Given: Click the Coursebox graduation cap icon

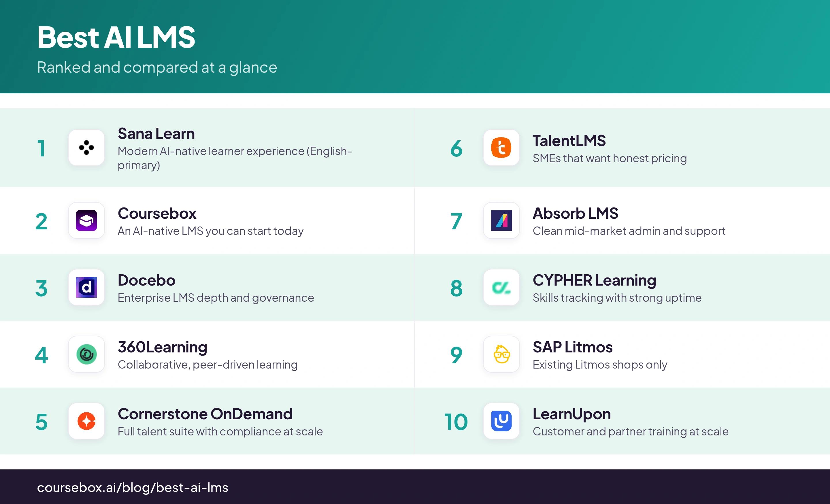Looking at the screenshot, I should (86, 220).
